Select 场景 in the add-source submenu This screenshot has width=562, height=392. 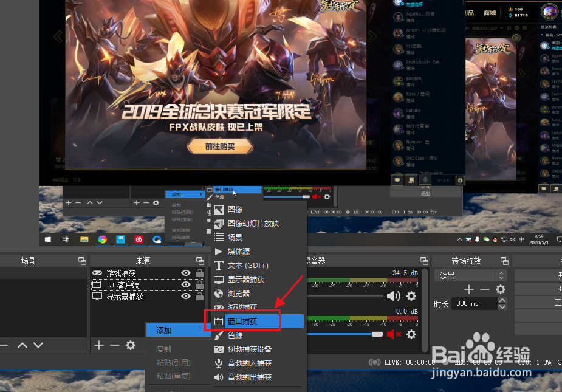[x=235, y=238]
